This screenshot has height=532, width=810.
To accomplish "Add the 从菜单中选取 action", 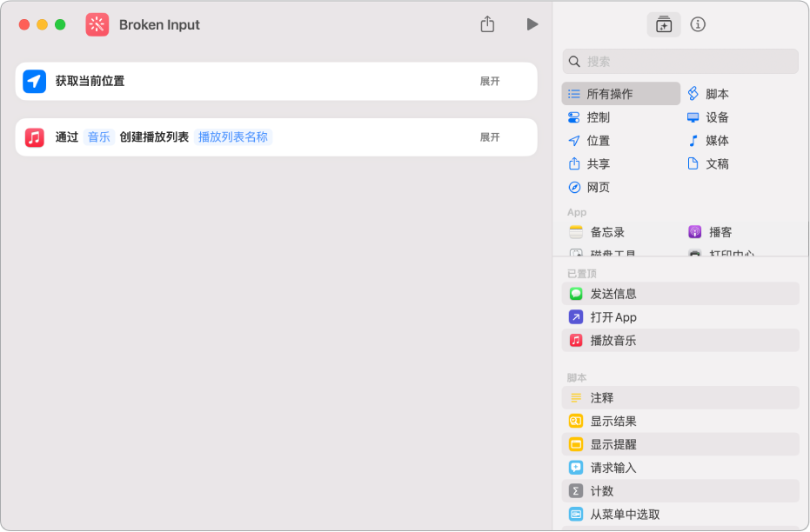I will pyautogui.click(x=680, y=514).
